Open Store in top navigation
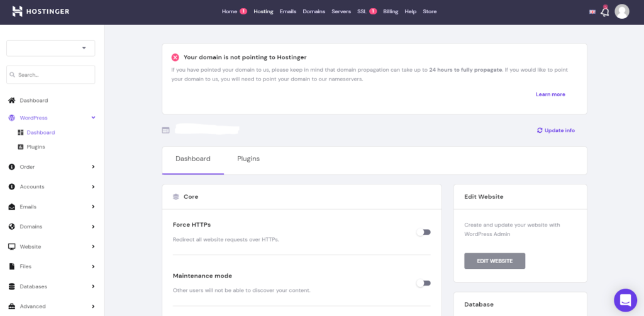This screenshot has height=316, width=644. pos(430,11)
